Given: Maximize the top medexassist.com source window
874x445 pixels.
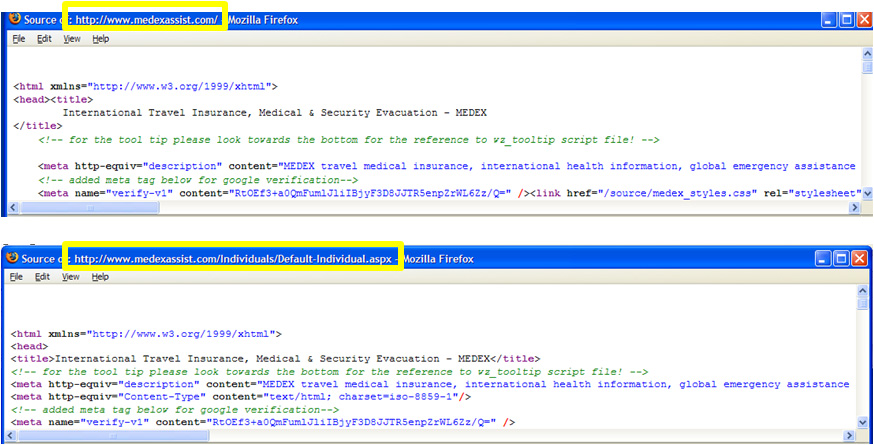Looking at the screenshot, I should (x=847, y=19).
